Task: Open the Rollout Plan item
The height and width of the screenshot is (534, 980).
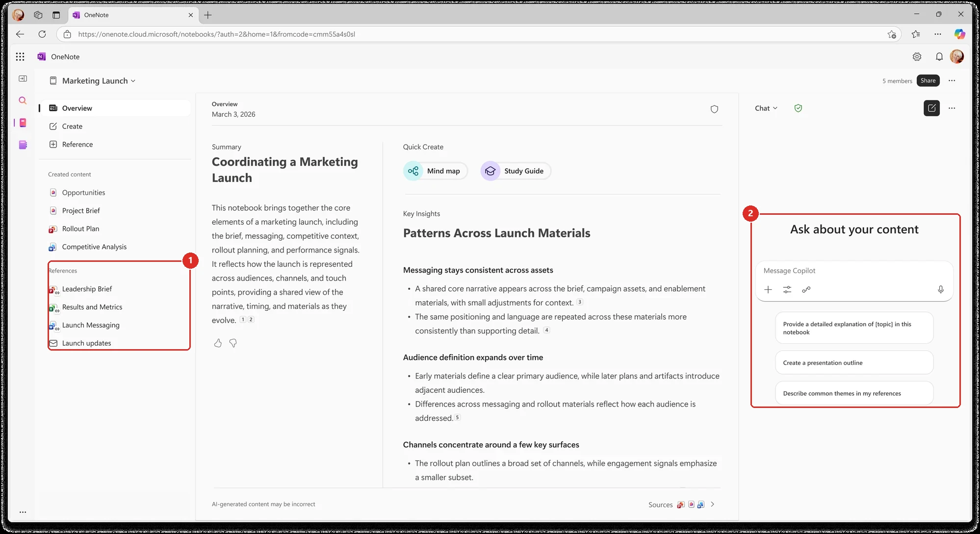Action: coord(80,229)
